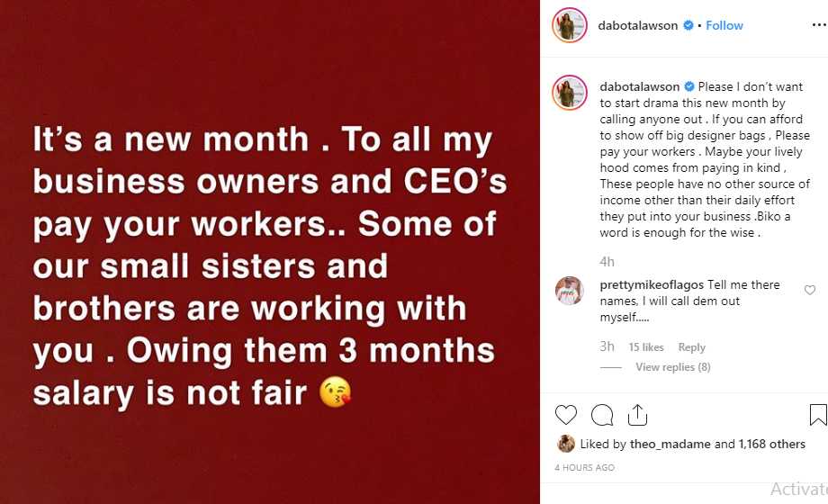The width and height of the screenshot is (828, 504).
Task: Save the post with the bookmark icon
Action: 818,415
